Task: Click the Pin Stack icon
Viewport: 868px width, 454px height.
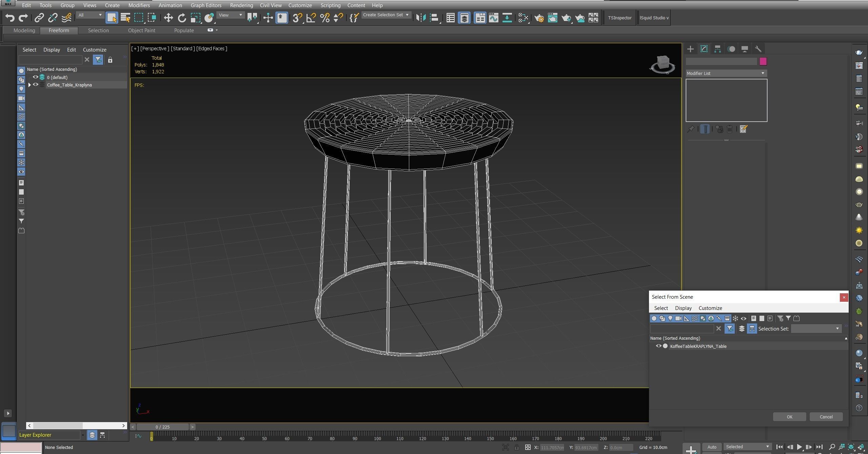Action: [x=691, y=129]
